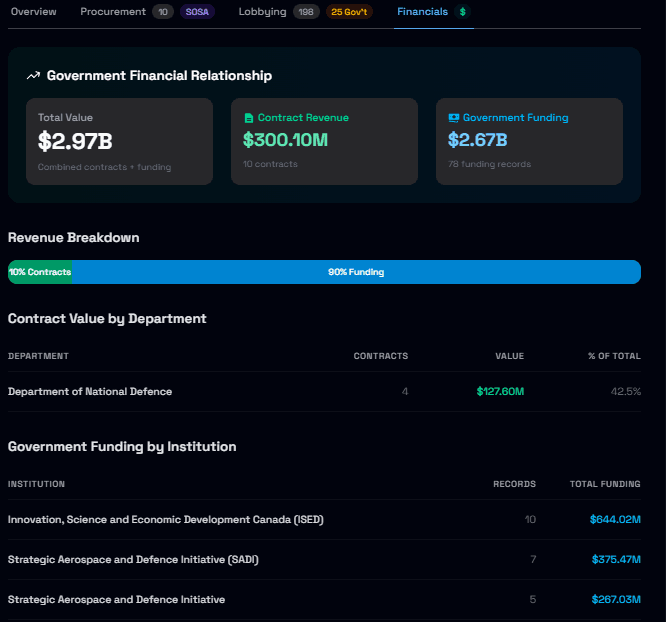Click the Contract Revenue document icon

click(x=249, y=118)
